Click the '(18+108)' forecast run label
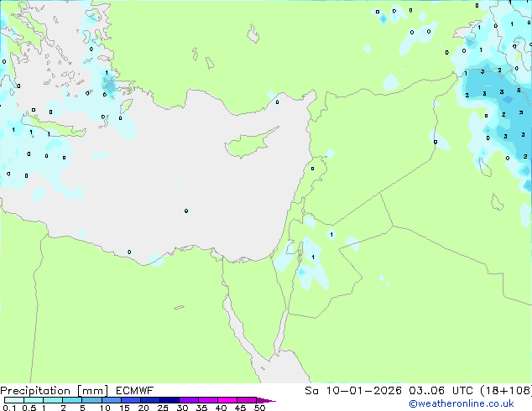Image resolution: width=532 pixels, height=411 pixels. point(506,391)
